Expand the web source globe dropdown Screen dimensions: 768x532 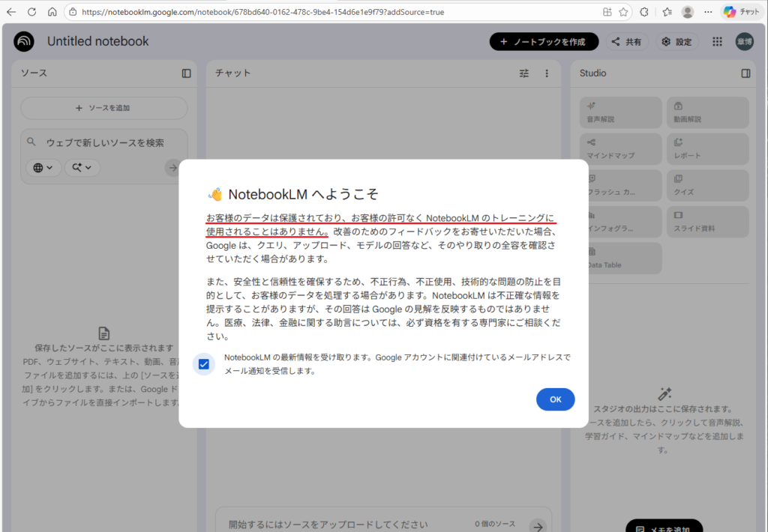click(43, 168)
